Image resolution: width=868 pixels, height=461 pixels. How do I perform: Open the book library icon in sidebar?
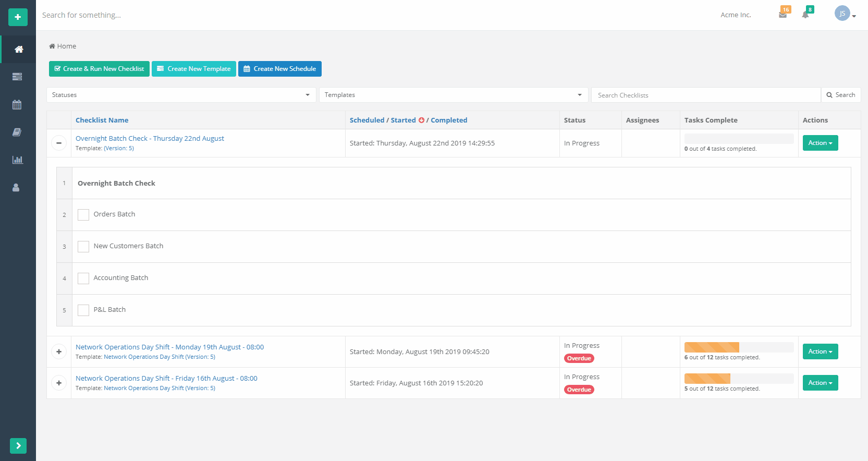click(x=17, y=132)
